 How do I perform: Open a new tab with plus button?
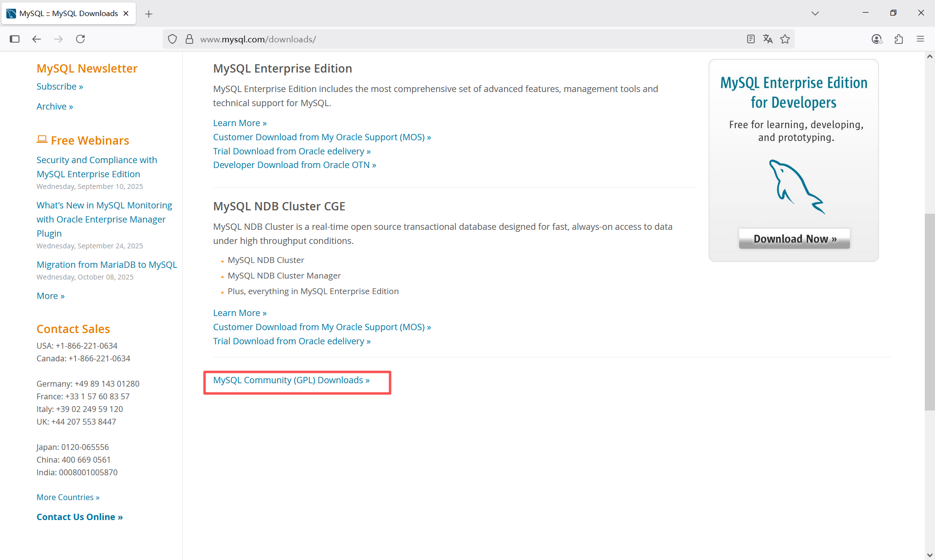149,14
